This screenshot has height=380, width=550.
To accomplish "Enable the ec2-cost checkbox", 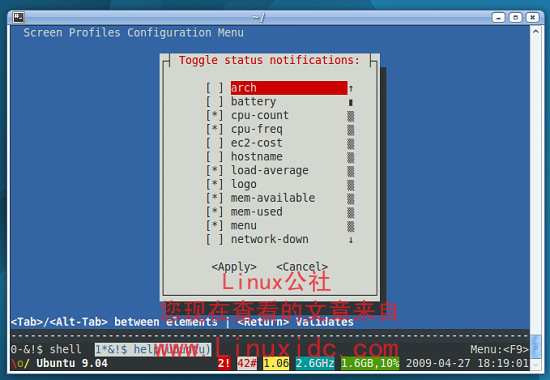I will coord(214,143).
